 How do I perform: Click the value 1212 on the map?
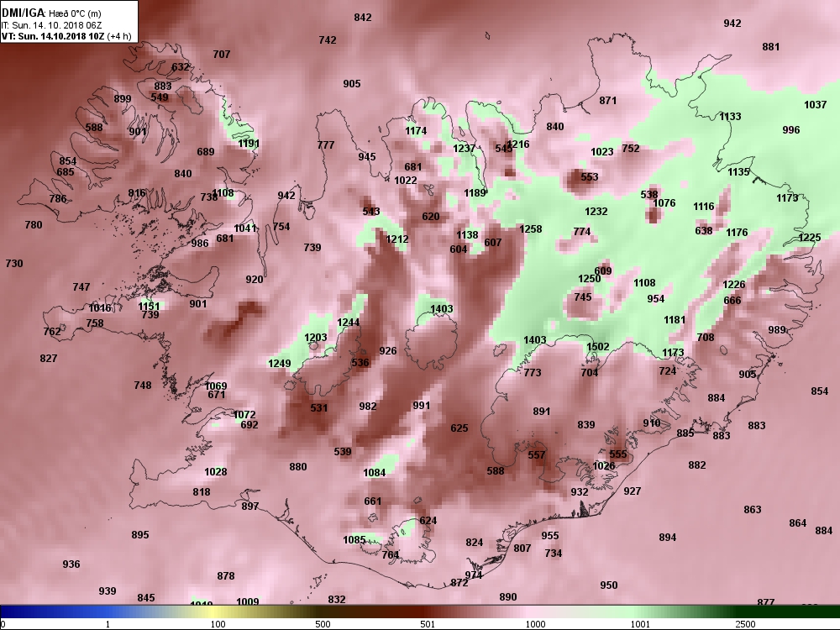click(x=397, y=239)
